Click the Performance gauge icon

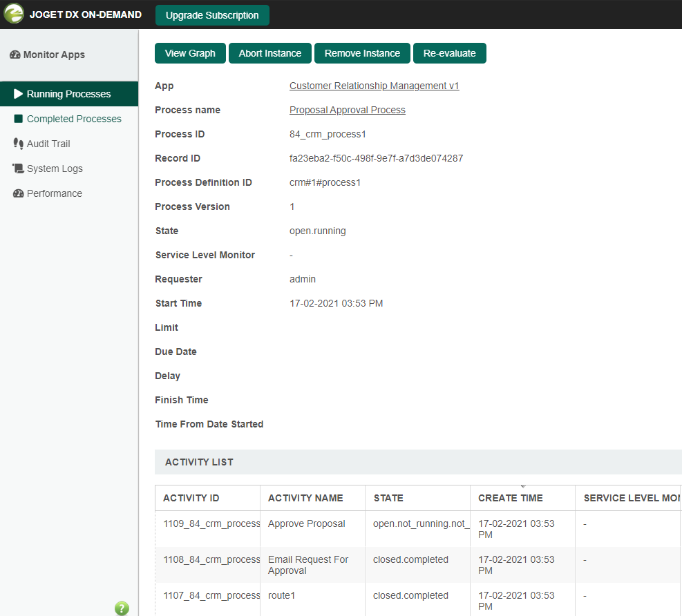point(19,193)
